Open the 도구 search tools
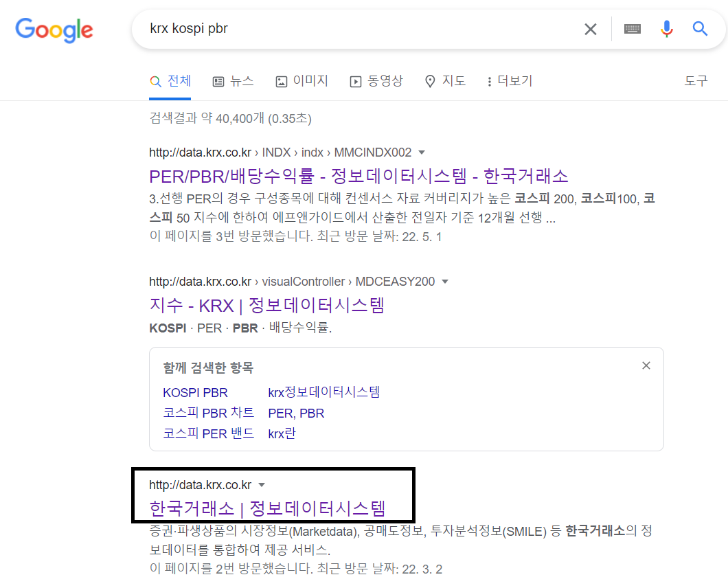This screenshot has height=588, width=728. pyautogui.click(x=696, y=81)
